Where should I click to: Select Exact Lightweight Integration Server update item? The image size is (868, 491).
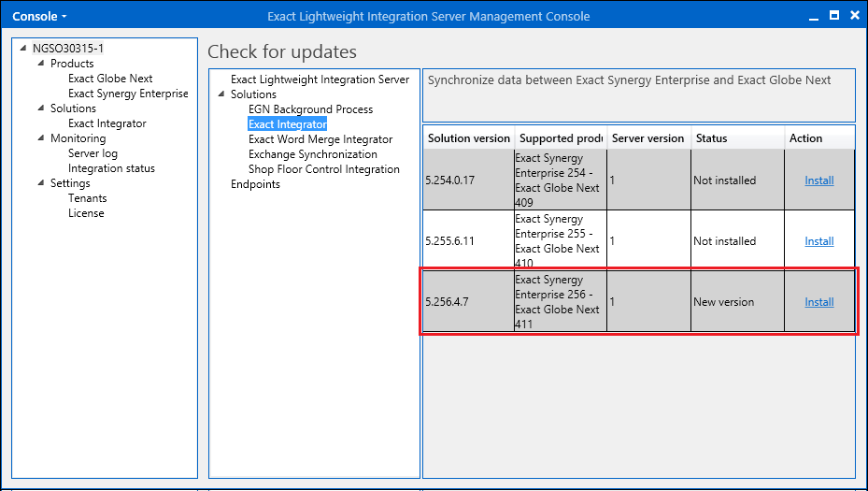pyautogui.click(x=320, y=79)
